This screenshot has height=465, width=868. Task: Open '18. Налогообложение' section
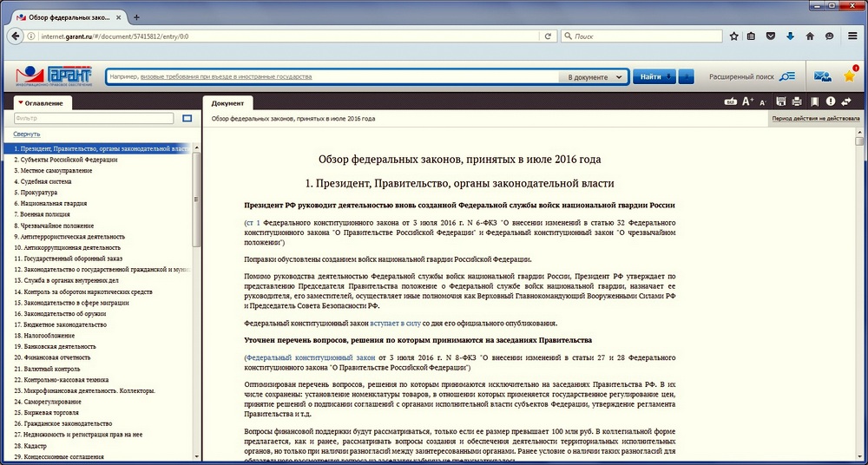[44, 336]
